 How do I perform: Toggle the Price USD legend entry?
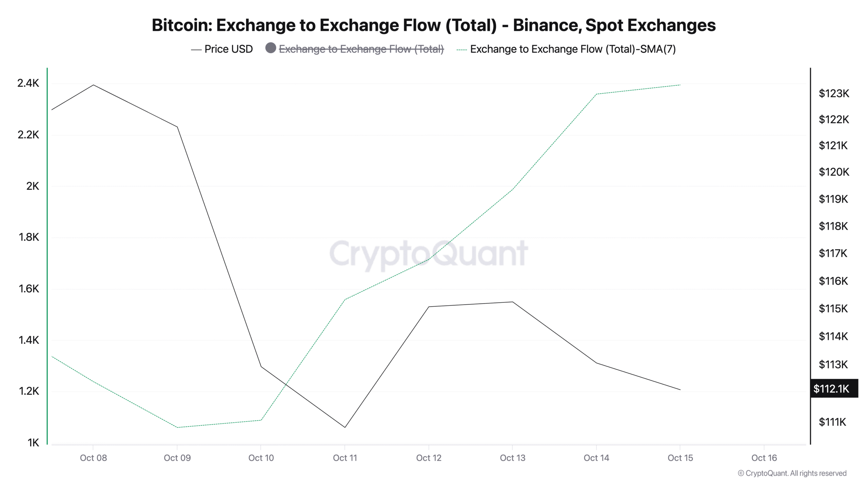(228, 49)
